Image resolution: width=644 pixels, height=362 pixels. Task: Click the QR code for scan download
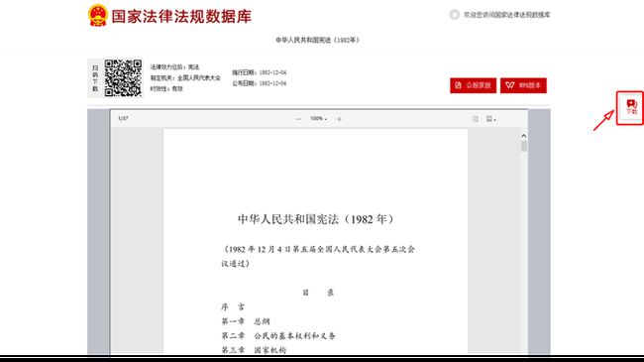click(x=123, y=78)
